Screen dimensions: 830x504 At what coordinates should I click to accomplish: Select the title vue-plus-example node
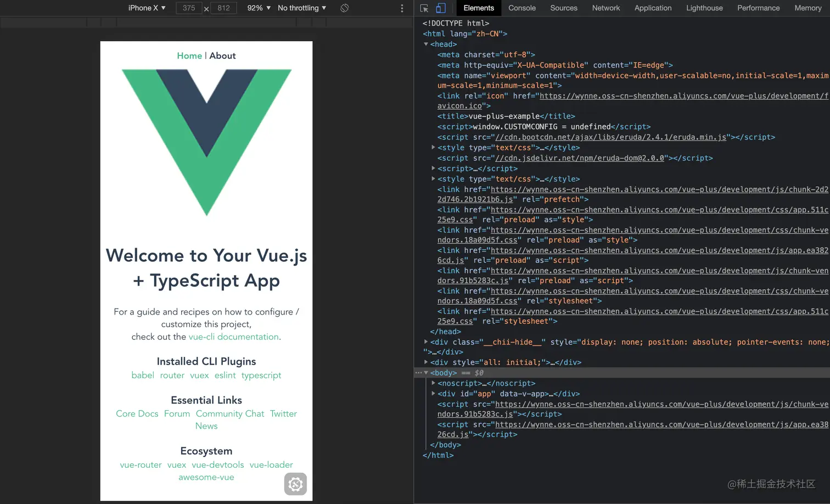pos(506,116)
